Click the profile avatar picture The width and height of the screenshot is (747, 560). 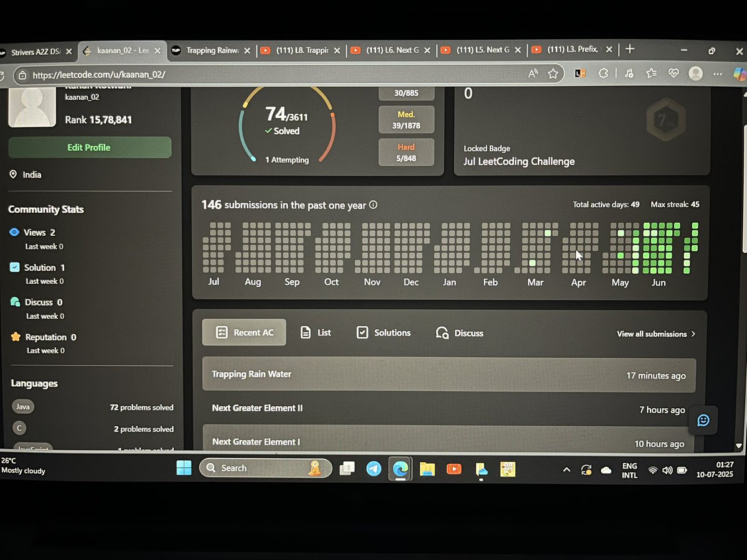point(32,106)
